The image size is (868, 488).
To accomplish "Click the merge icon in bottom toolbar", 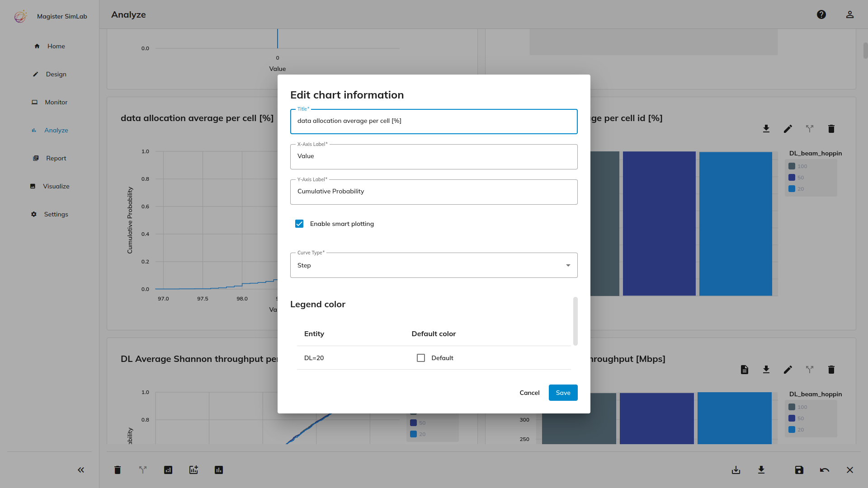I will [143, 470].
